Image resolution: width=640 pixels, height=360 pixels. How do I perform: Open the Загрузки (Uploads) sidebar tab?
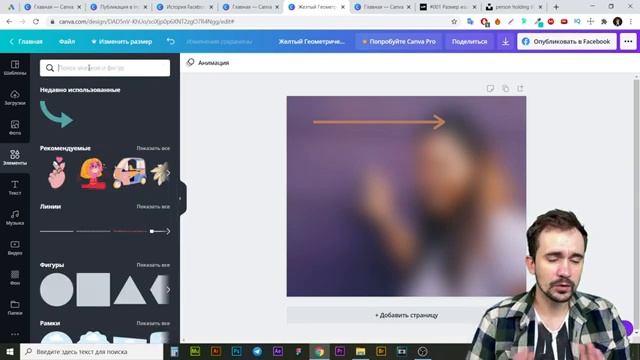[15, 98]
